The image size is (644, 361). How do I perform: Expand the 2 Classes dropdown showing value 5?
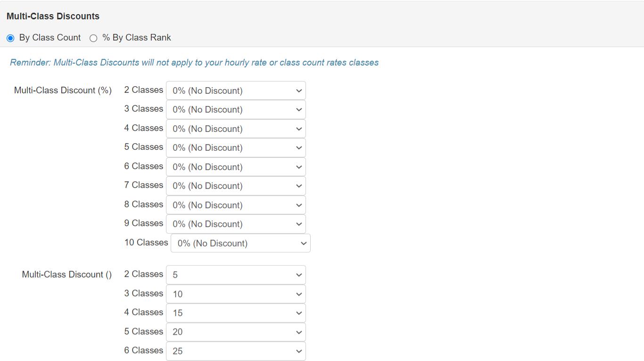[236, 275]
